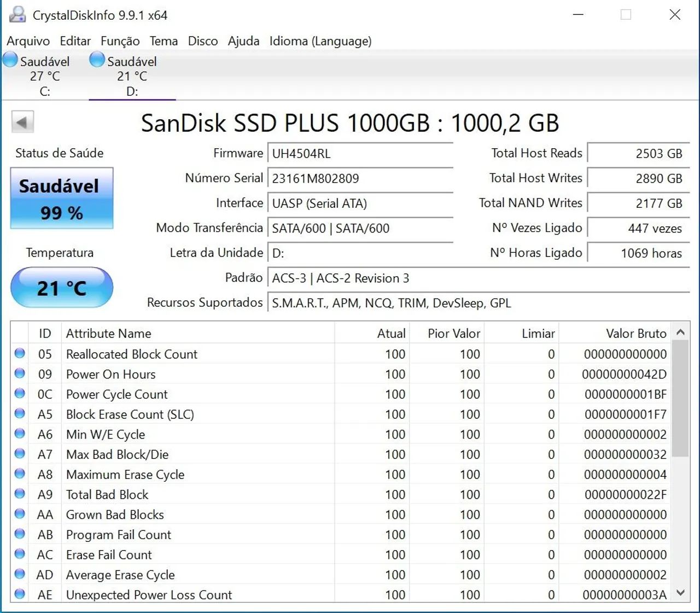
Task: Click the 21 °C temperature button
Action: pos(62,288)
